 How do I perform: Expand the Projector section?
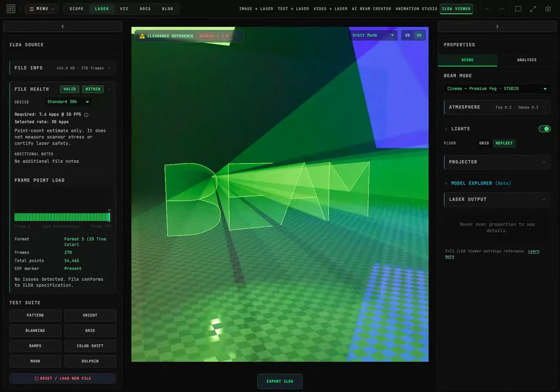pyautogui.click(x=497, y=162)
